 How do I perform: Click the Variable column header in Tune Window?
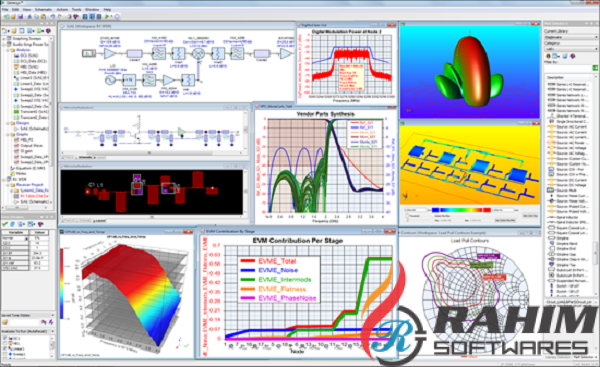click(16, 232)
